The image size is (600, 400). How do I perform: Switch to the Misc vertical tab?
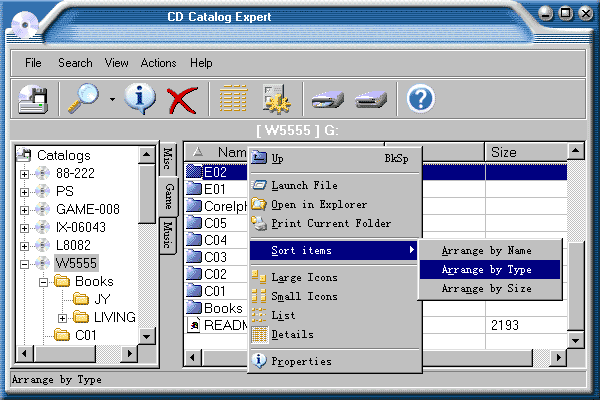[169, 160]
